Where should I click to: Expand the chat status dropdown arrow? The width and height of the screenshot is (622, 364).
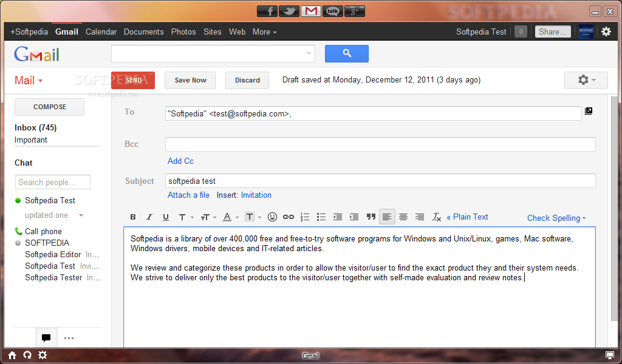(81, 215)
